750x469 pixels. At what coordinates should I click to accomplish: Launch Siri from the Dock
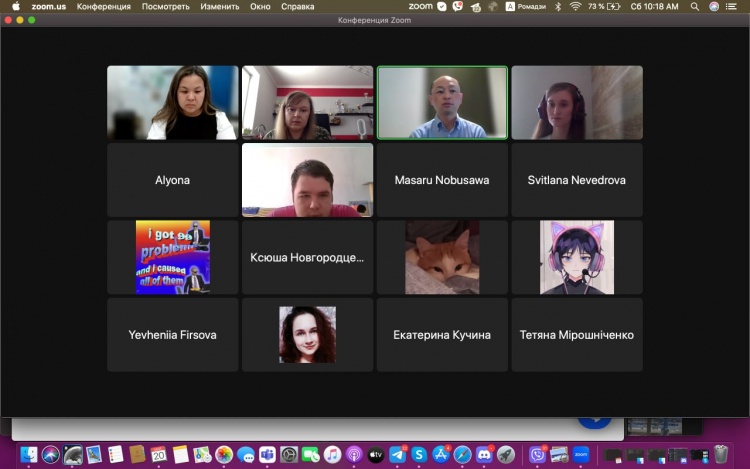pyautogui.click(x=51, y=455)
